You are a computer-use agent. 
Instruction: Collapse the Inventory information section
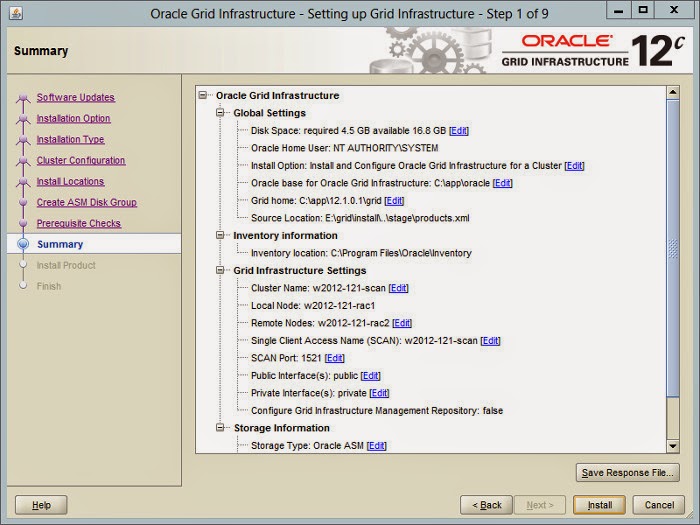[x=220, y=235]
